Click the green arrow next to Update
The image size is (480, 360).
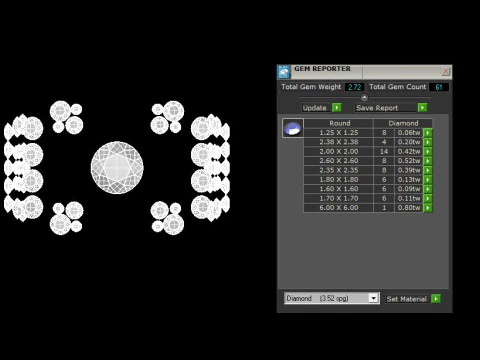[x=337, y=107]
